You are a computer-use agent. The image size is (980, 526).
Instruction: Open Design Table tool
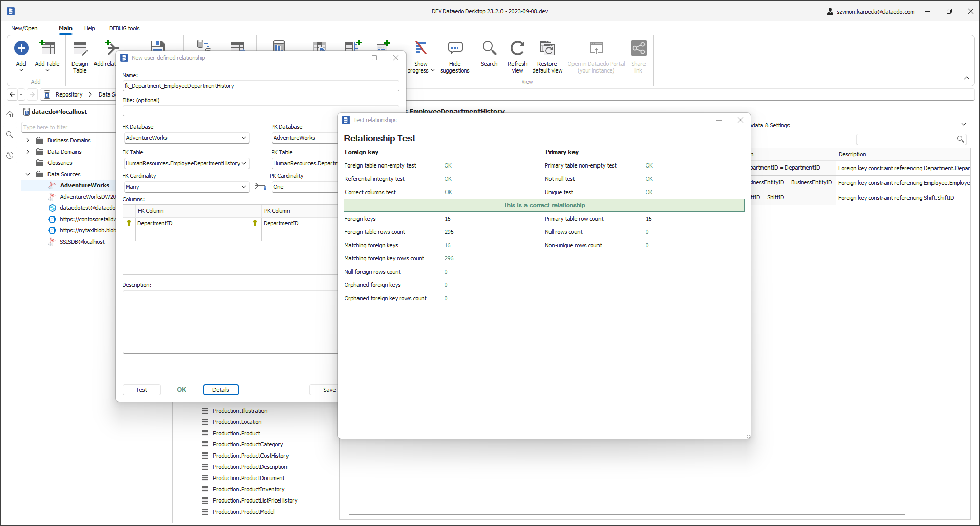(80, 49)
